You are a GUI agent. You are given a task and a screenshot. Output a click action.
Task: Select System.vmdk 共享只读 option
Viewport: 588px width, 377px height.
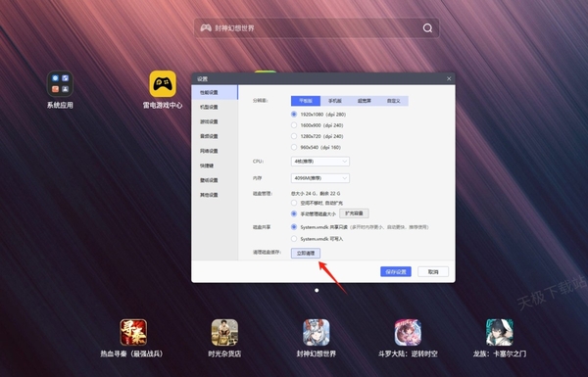[294, 227]
